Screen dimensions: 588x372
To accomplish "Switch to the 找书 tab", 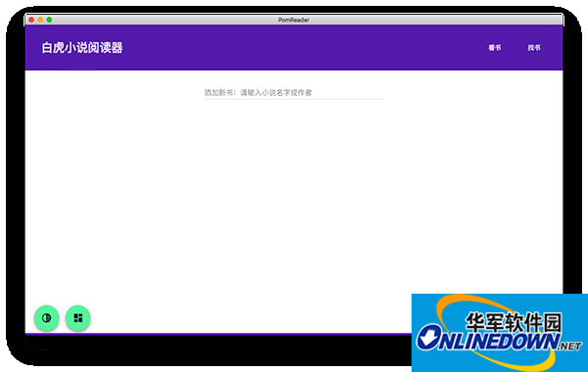I will point(534,48).
